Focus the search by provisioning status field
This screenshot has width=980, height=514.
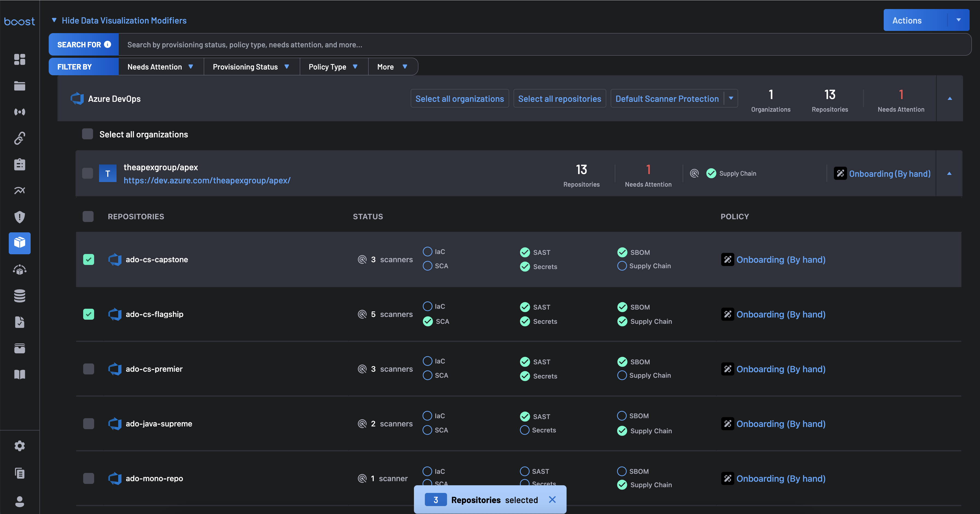click(545, 45)
